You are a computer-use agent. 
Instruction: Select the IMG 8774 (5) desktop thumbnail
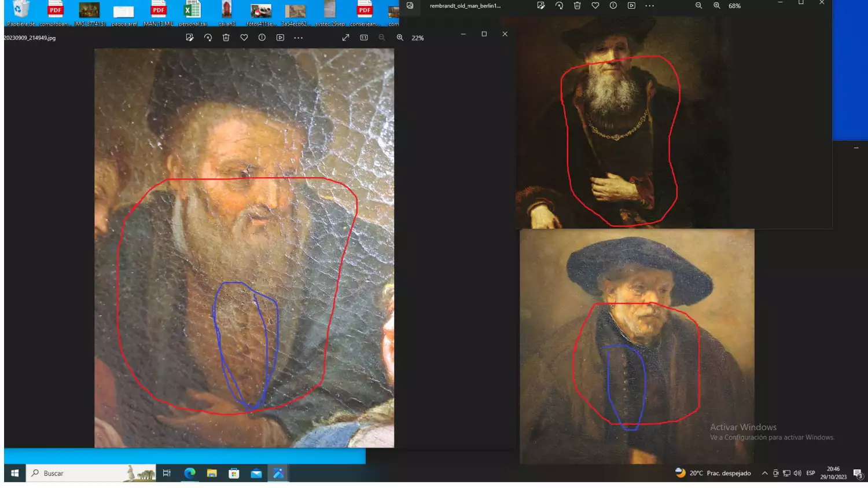90,14
